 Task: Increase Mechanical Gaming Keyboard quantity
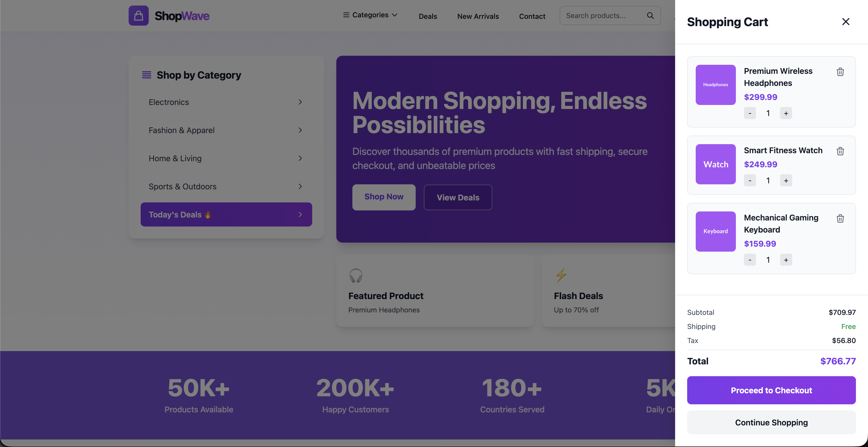coord(786,259)
